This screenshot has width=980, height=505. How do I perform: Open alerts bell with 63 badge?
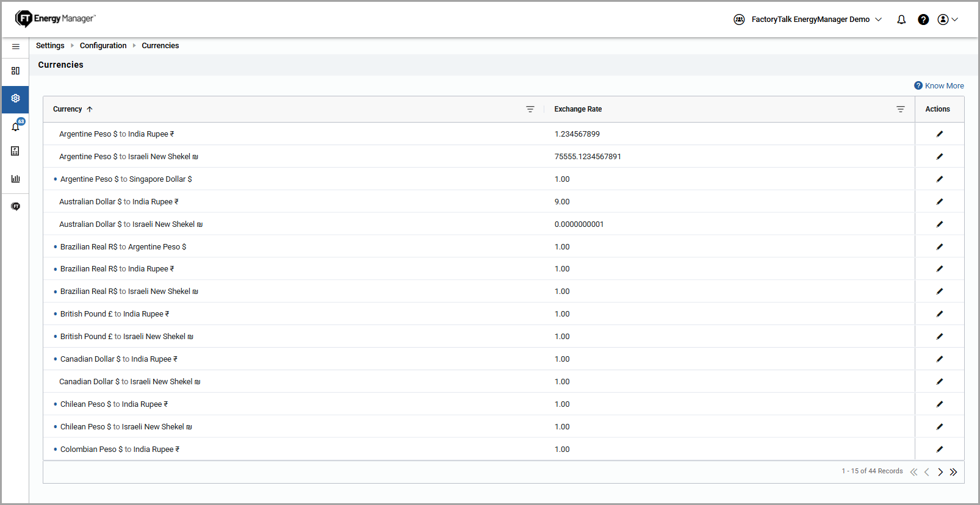pos(16,126)
